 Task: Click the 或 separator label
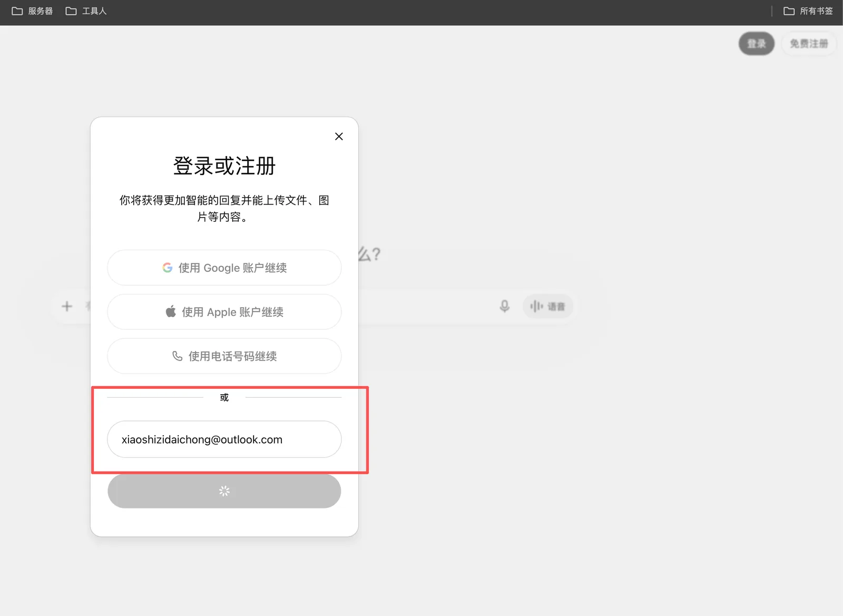coord(224,397)
